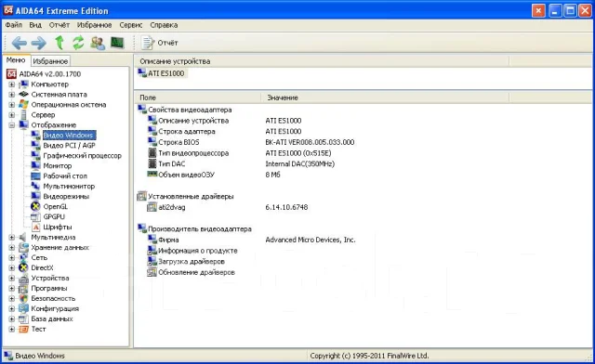Viewport: 595px width, 364px height.
Task: Open the Файл menu
Action: [14, 25]
